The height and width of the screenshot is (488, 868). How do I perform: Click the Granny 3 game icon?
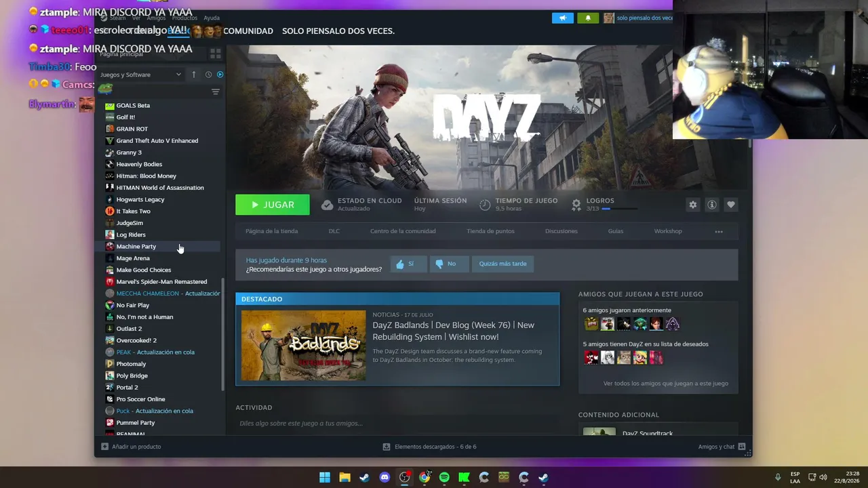click(x=110, y=152)
